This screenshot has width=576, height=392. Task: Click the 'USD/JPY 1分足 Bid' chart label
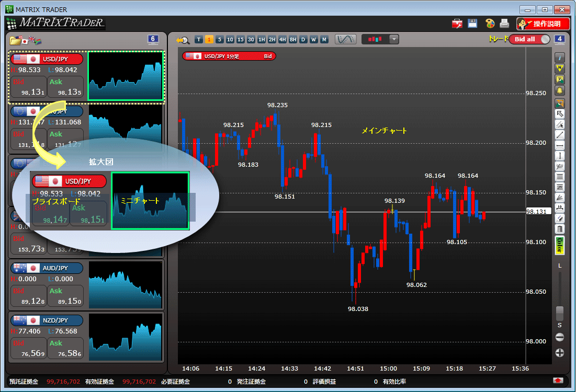(x=229, y=56)
